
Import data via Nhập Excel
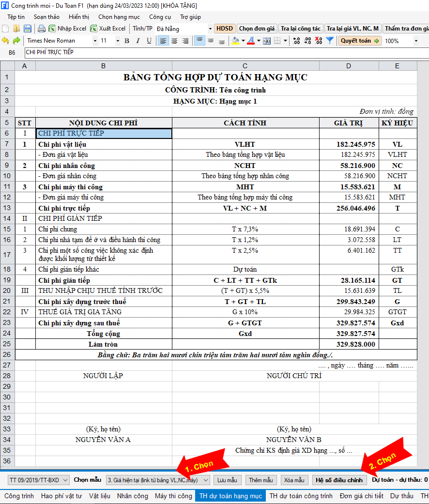click(67, 29)
